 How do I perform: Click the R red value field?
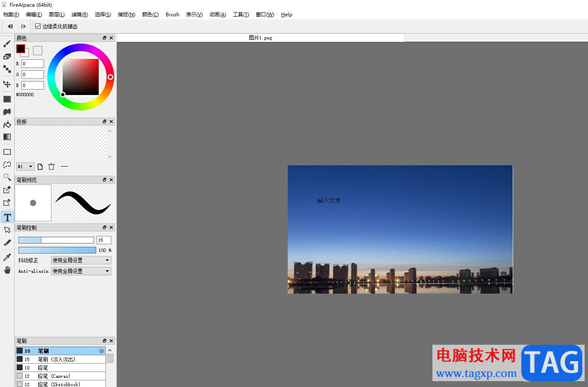tap(33, 64)
